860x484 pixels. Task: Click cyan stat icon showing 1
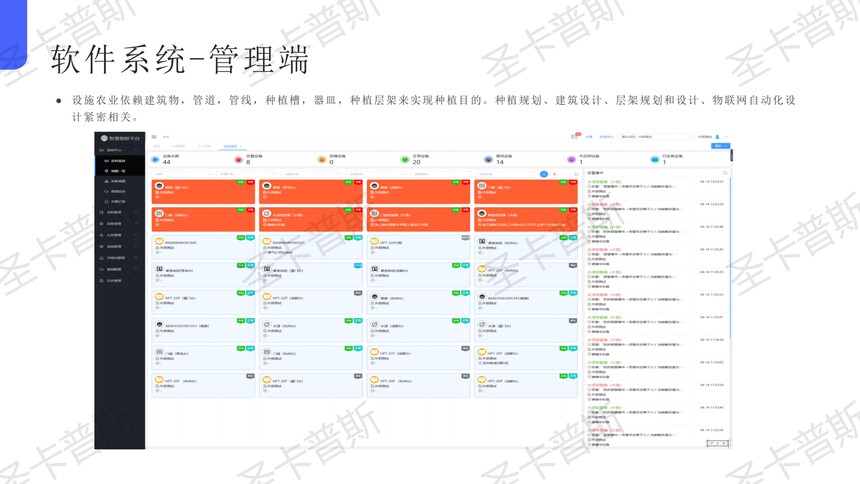pos(654,159)
